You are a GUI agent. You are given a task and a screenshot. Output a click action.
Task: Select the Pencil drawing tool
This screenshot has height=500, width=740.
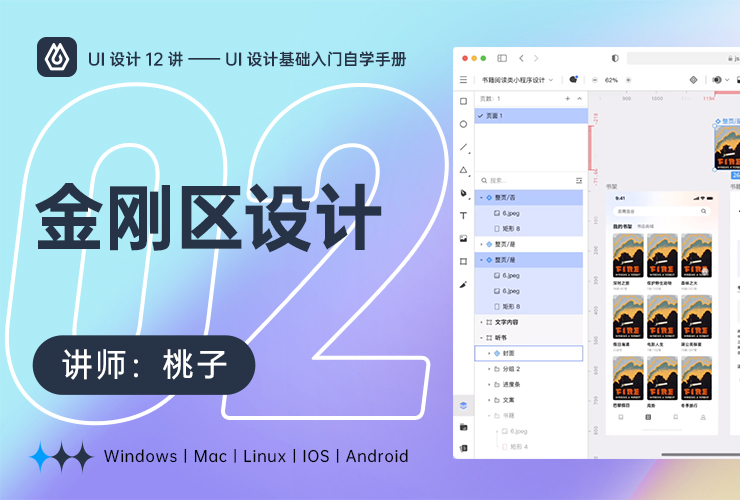point(463,285)
